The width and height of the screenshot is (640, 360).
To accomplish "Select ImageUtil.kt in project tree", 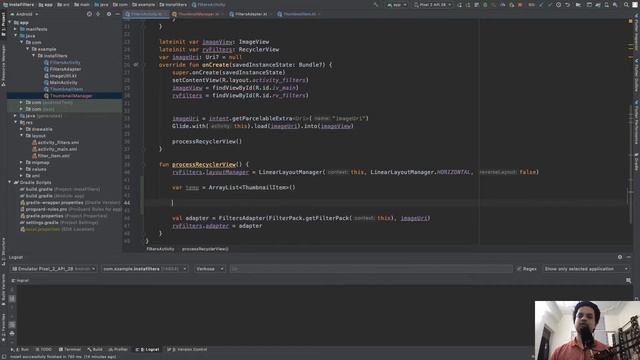I will coord(63,76).
